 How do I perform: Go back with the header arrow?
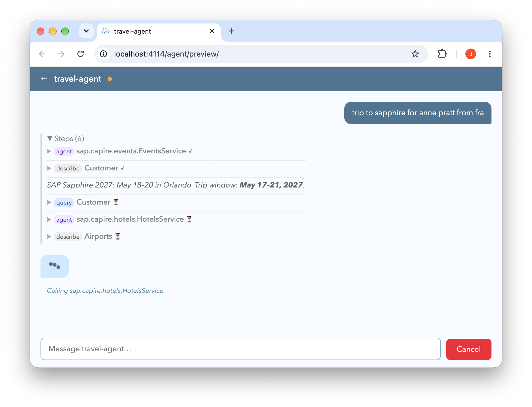(x=44, y=79)
